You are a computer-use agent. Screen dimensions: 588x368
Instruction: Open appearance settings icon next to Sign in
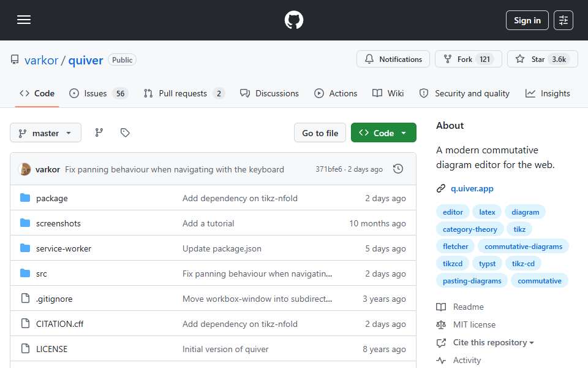(x=563, y=20)
